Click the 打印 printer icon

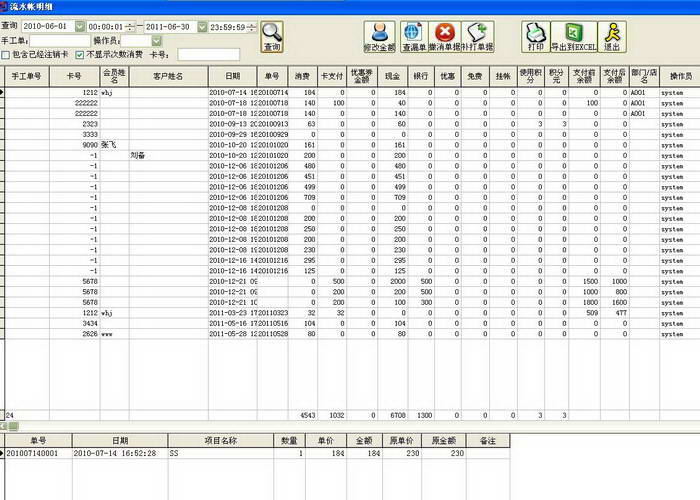536,37
